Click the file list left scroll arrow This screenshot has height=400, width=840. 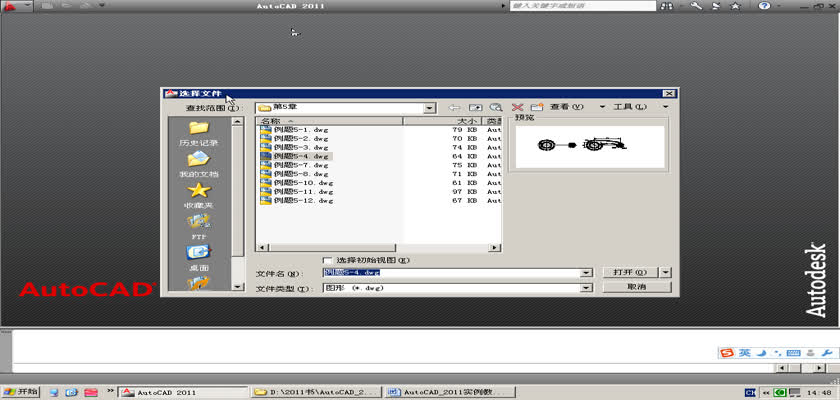coord(262,247)
